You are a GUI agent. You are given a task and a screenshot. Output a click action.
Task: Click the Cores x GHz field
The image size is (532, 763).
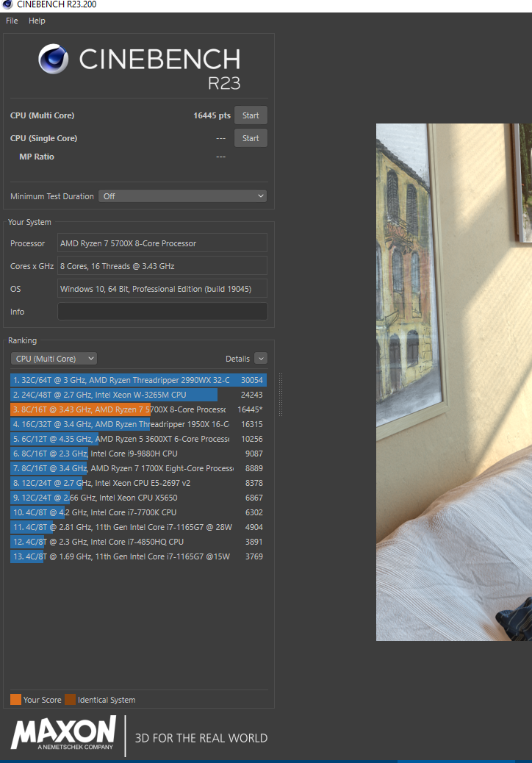162,266
